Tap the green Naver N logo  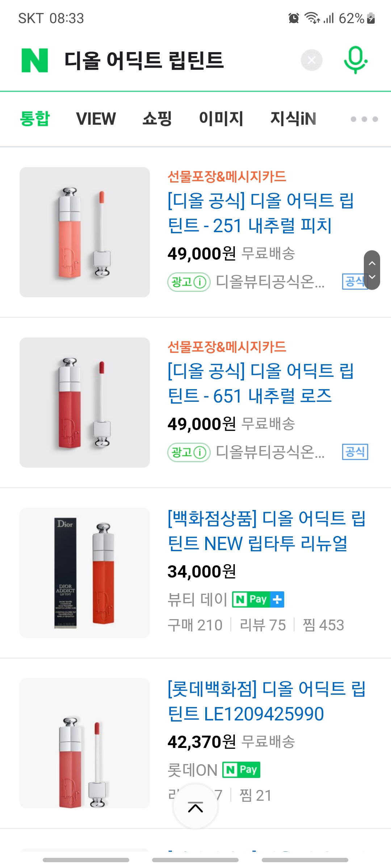coord(35,60)
